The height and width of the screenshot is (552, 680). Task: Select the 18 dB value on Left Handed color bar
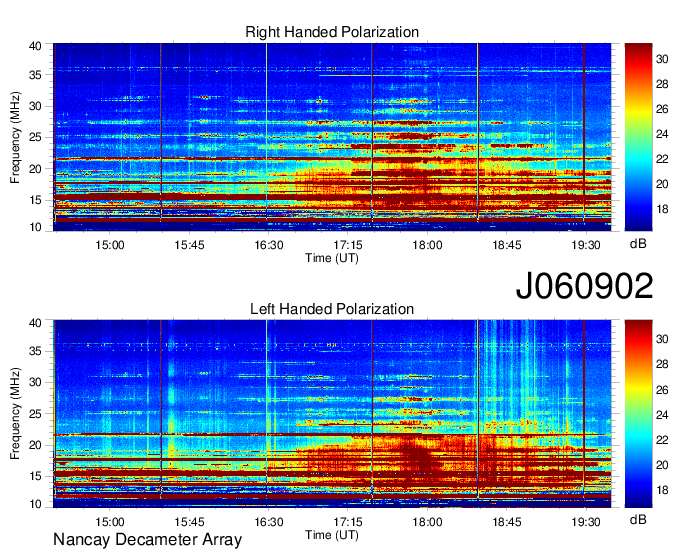click(662, 490)
